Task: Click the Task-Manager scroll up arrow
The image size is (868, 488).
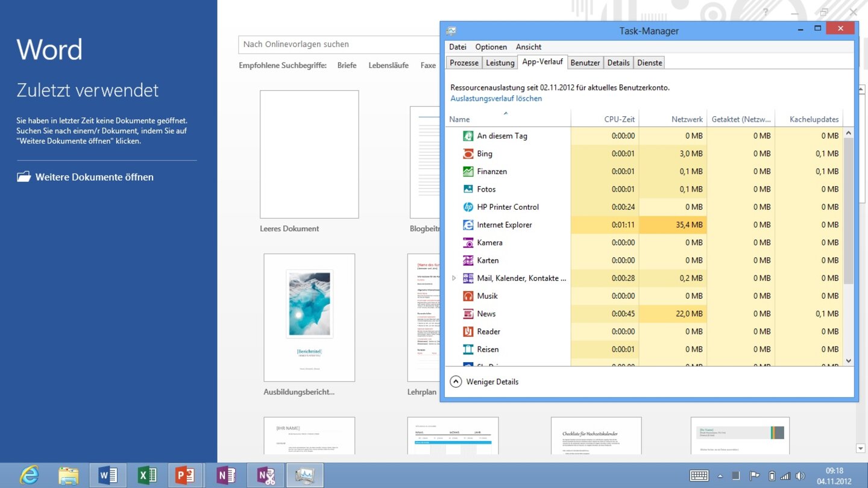Action: point(849,133)
